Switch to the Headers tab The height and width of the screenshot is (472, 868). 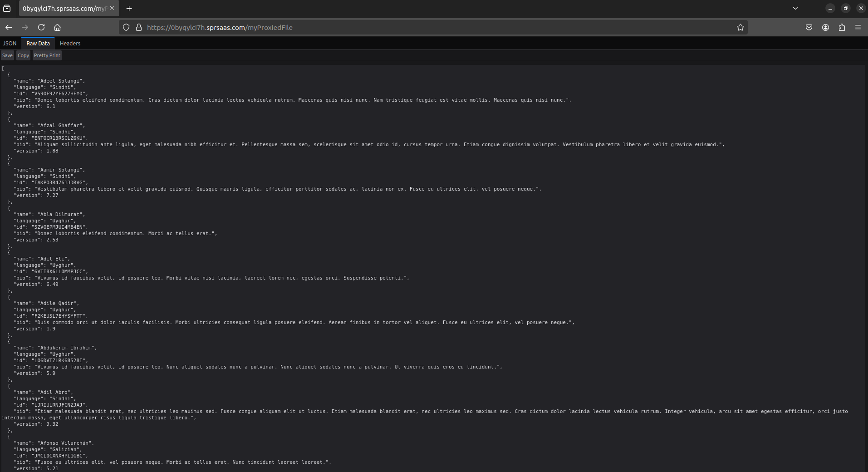click(70, 44)
